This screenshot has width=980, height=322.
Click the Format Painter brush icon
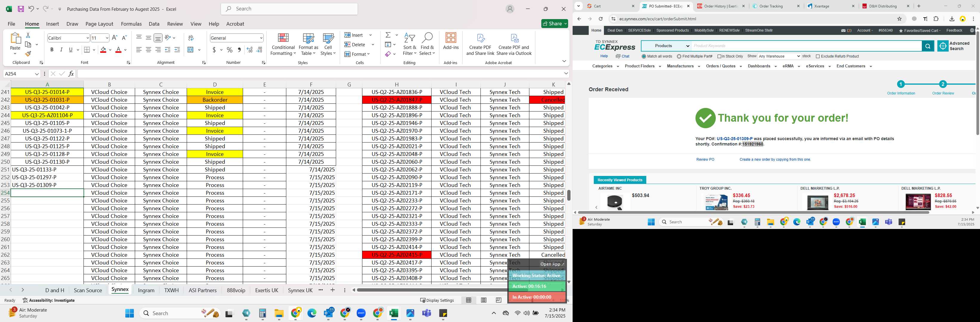[28, 54]
